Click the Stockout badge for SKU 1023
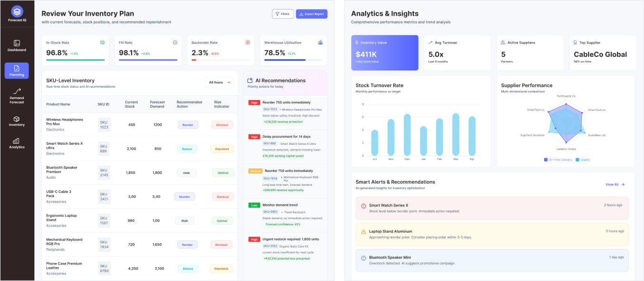Viewport: 644px width, 281px height. (222, 125)
